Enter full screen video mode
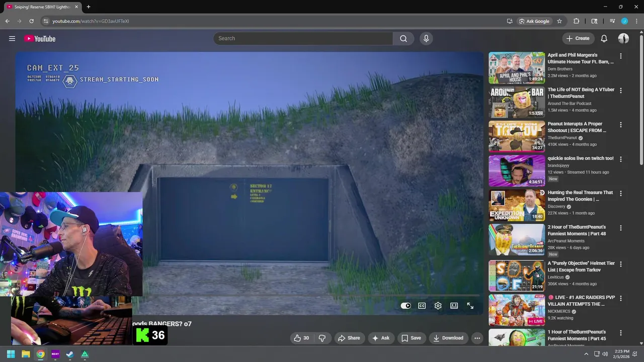Screen dimensions: 644x362 pyautogui.click(x=470, y=306)
